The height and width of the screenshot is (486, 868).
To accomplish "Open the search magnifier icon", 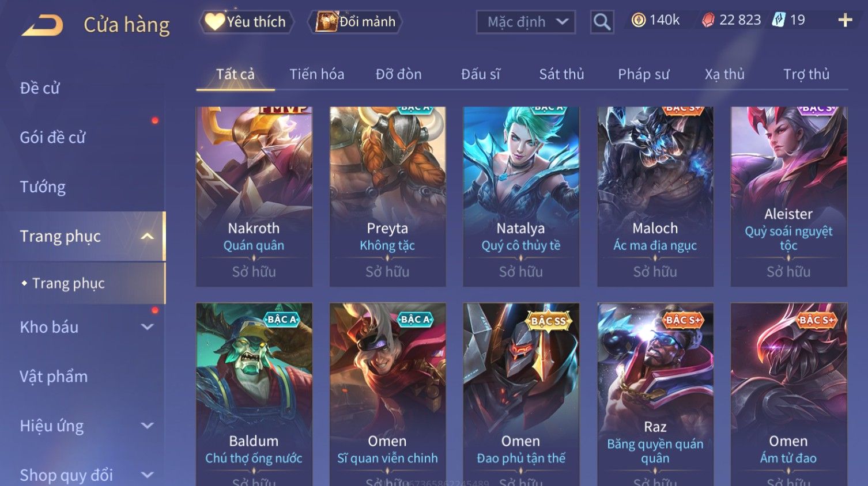I will pyautogui.click(x=602, y=22).
